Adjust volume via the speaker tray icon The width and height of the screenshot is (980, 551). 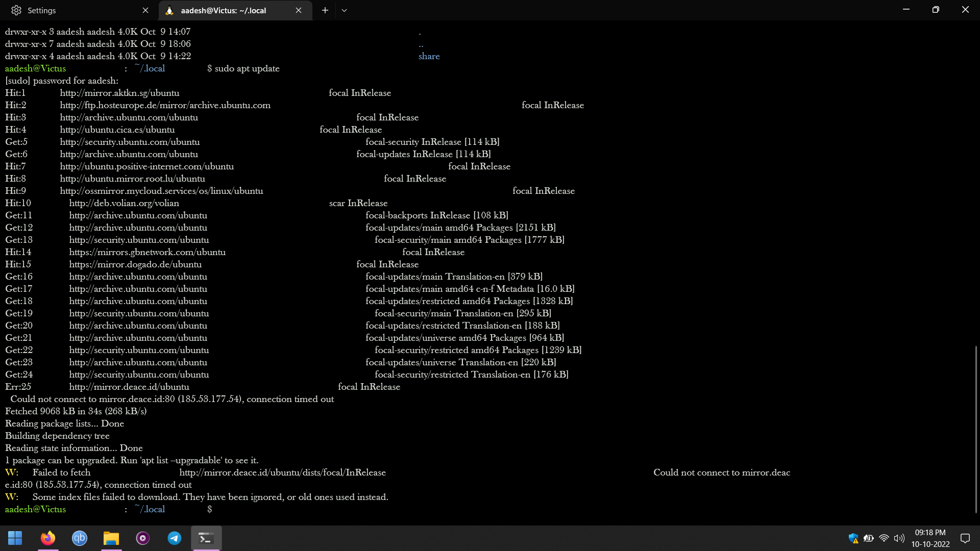(899, 538)
